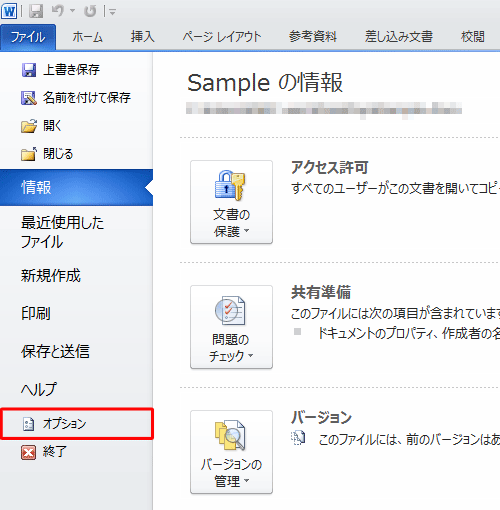This screenshot has height=510, width=500.
Task: Open 最近使用した ファイル section
Action: (x=62, y=232)
